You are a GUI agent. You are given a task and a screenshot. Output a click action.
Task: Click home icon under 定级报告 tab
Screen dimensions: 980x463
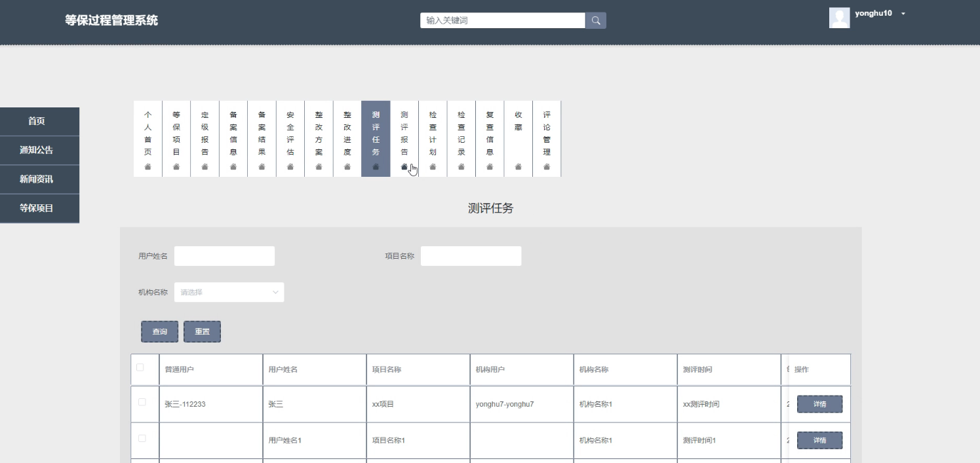pyautogui.click(x=205, y=167)
